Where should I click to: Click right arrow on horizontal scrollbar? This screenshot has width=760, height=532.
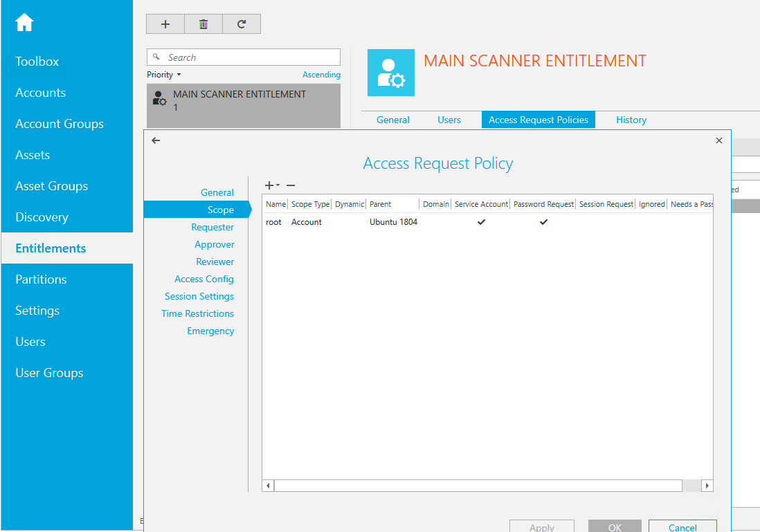tap(707, 486)
